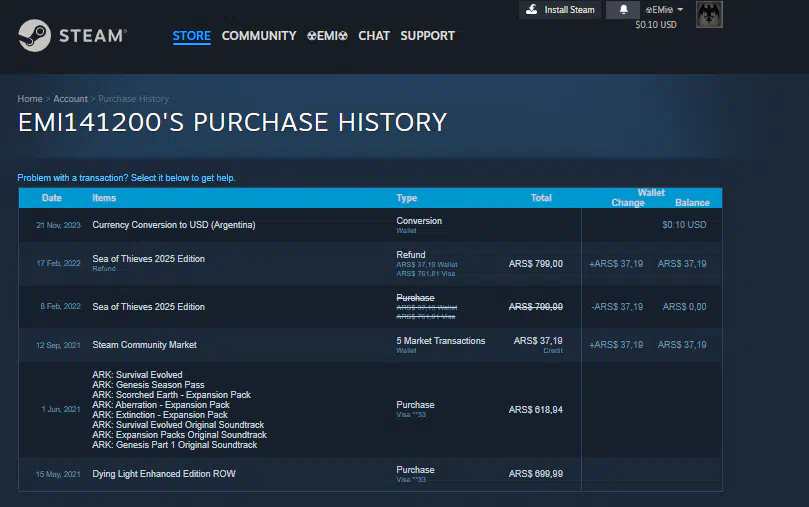Image resolution: width=809 pixels, height=507 pixels.
Task: Open the notifications bell icon
Action: tap(623, 10)
